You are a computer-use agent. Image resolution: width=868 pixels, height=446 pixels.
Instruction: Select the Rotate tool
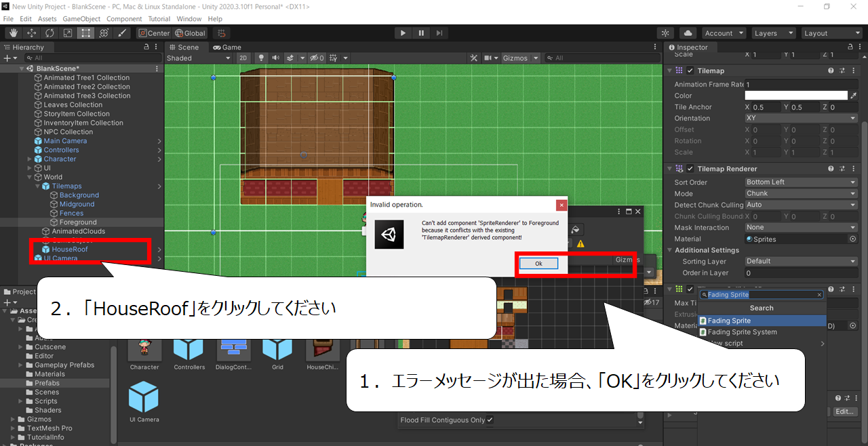[50, 33]
